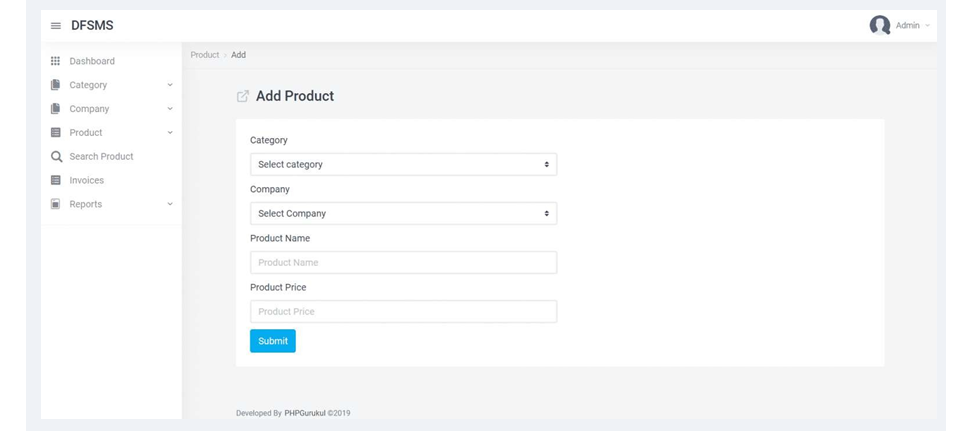This screenshot has height=431, width=960.
Task: Open the Admin avatar picture
Action: 880,25
